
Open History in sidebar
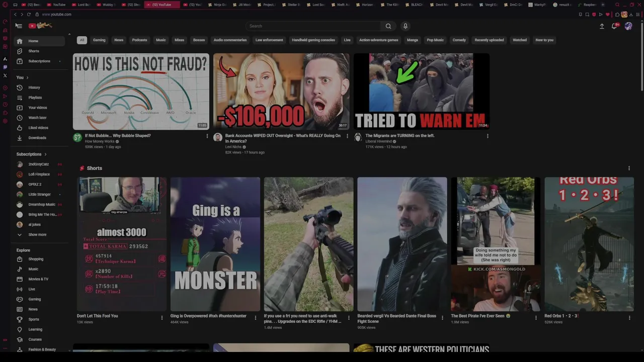click(40, 87)
